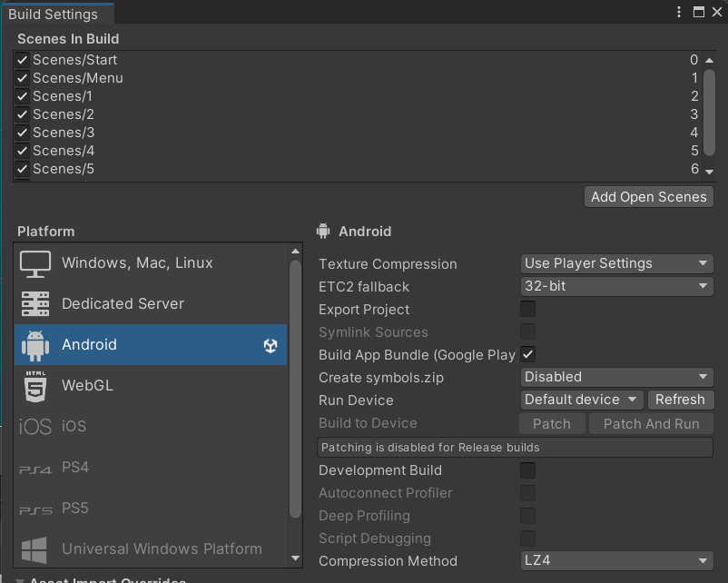The height and width of the screenshot is (583, 728).
Task: Select the Windows, Mac, Linux monitor icon
Action: (35, 263)
